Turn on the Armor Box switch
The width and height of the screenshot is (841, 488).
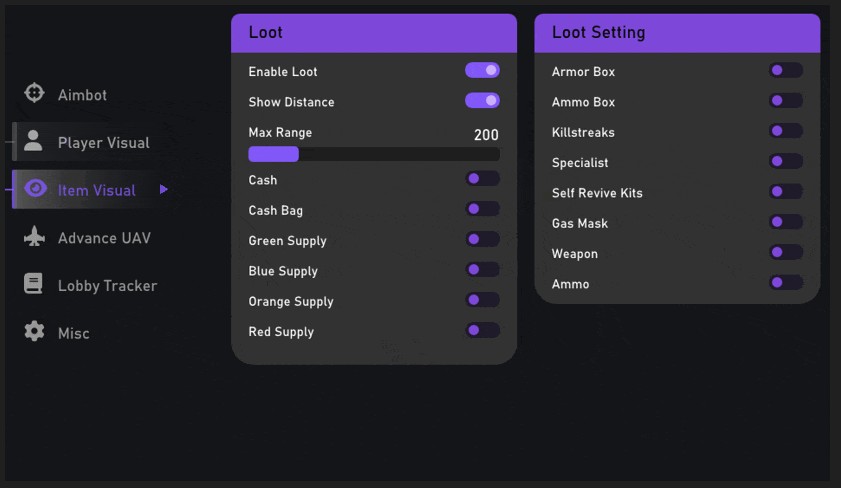786,70
